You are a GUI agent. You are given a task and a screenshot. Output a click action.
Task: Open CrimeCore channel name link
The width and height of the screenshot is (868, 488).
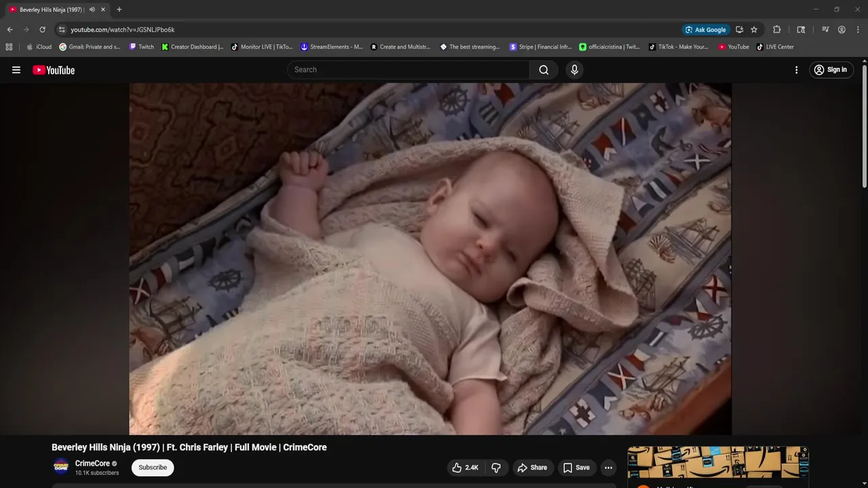(92, 464)
